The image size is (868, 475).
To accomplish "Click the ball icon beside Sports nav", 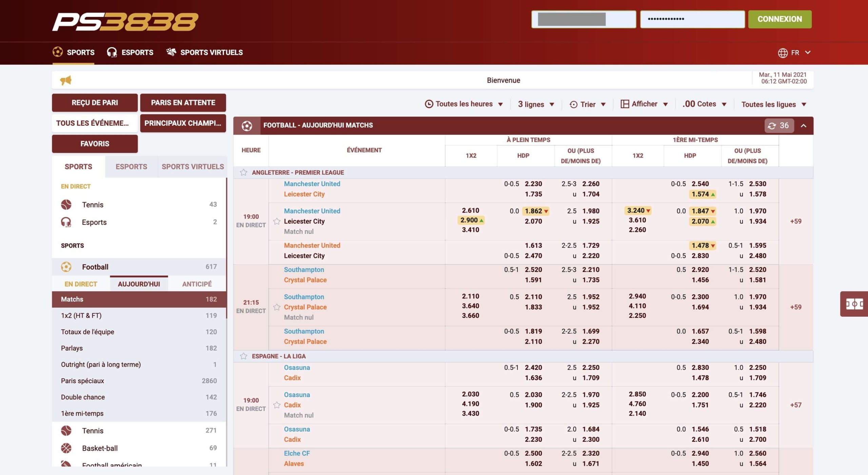I will tap(58, 52).
